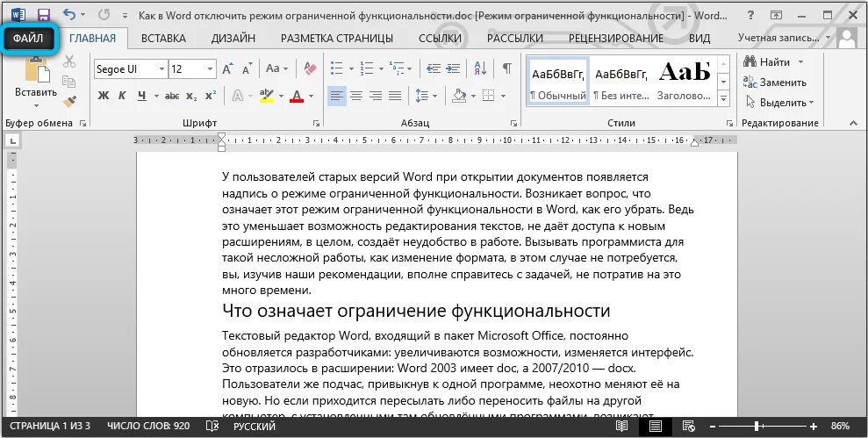Undo the last action
Screen dimensions: 868x438
point(69,15)
